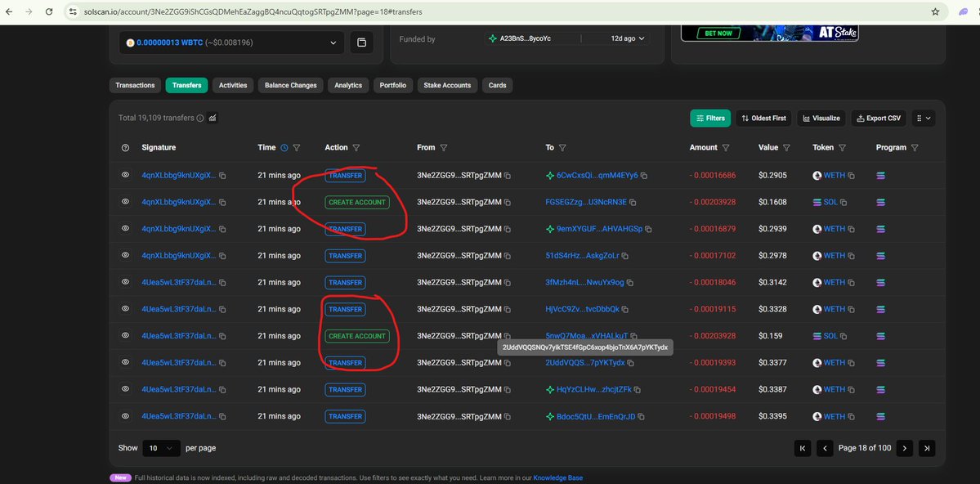This screenshot has height=484, width=980.
Task: Open the Action column filter
Action: (356, 148)
